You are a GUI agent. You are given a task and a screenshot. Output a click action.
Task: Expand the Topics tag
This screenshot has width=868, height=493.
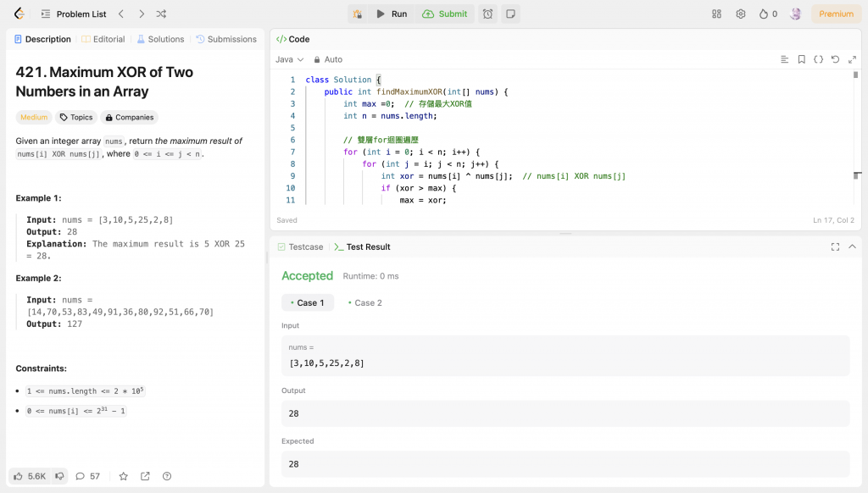76,118
